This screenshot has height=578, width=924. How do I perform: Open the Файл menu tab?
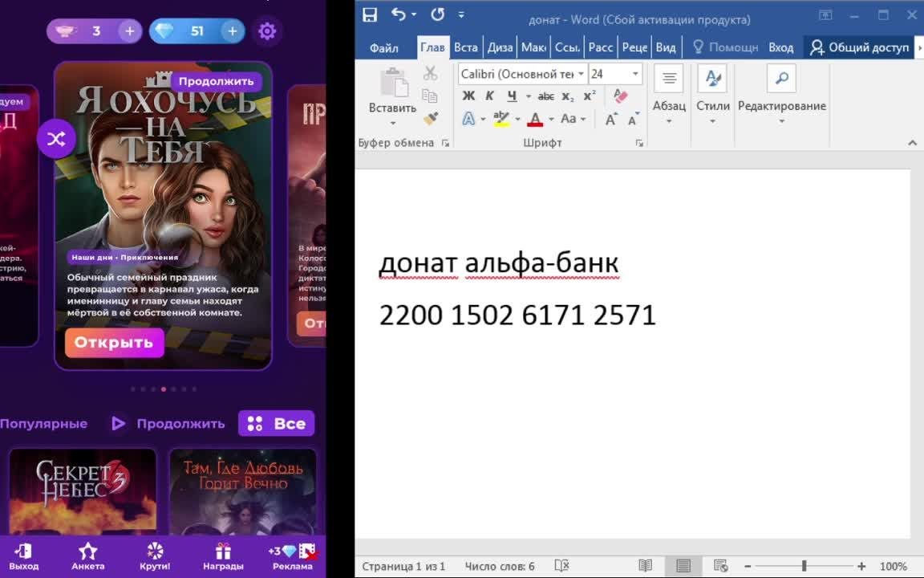click(x=384, y=47)
